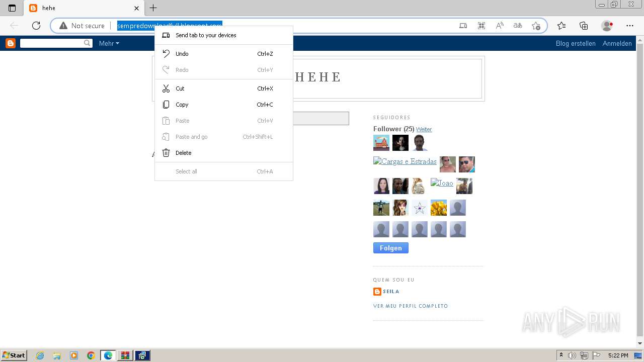
Task: Click the scissors Cut icon
Action: [x=166, y=88]
